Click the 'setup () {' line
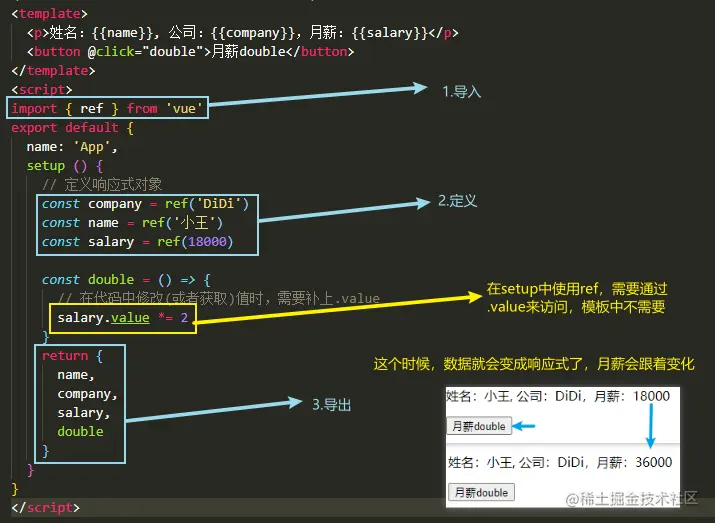The height and width of the screenshot is (523, 715). (65, 166)
